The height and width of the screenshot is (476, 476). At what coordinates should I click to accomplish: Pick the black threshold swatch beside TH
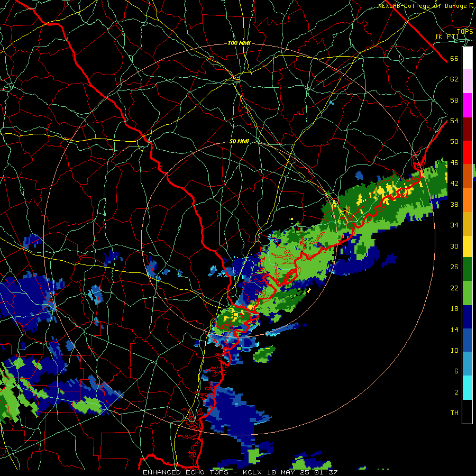pos(467,411)
